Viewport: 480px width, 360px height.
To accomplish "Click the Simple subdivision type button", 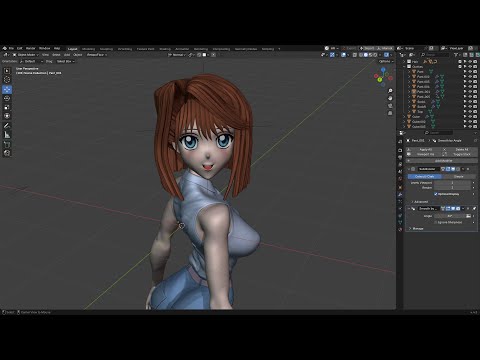I will tap(458, 176).
